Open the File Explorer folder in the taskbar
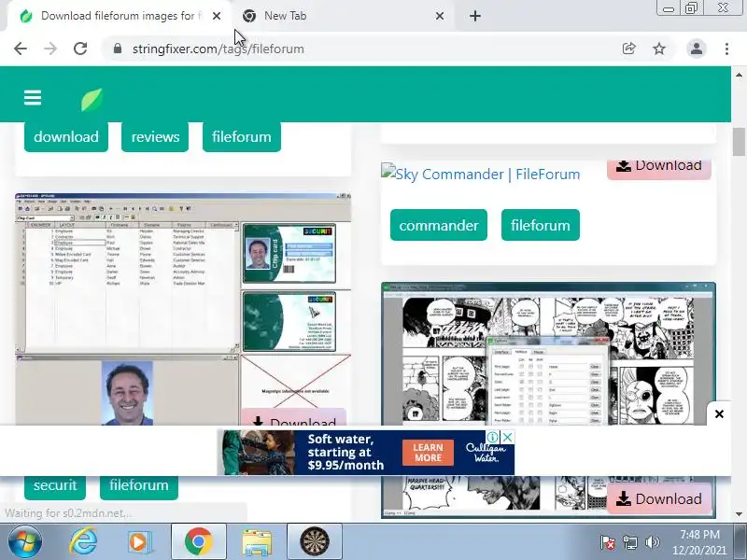747x560 pixels. point(257,542)
